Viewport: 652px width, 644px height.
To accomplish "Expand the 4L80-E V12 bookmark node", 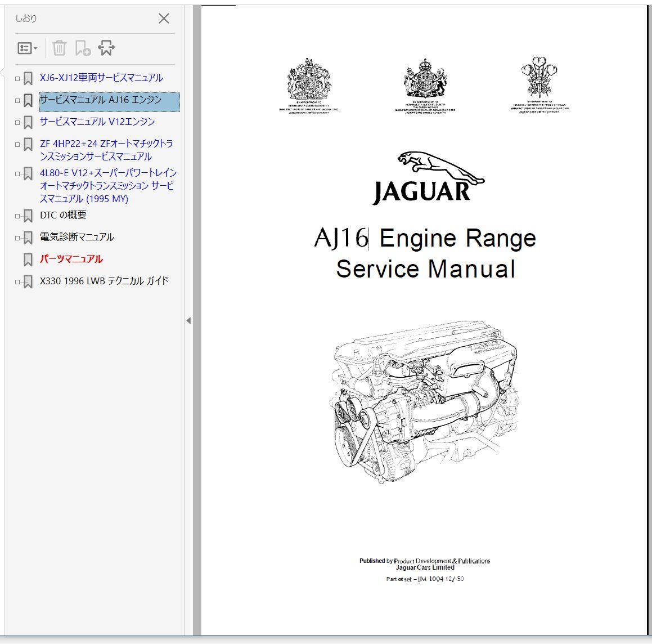I will point(17,174).
